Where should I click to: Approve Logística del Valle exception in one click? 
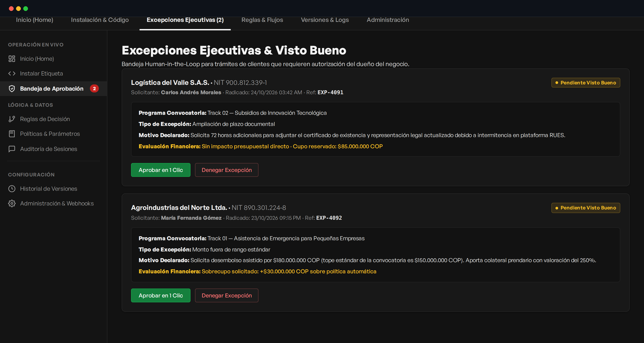161,170
